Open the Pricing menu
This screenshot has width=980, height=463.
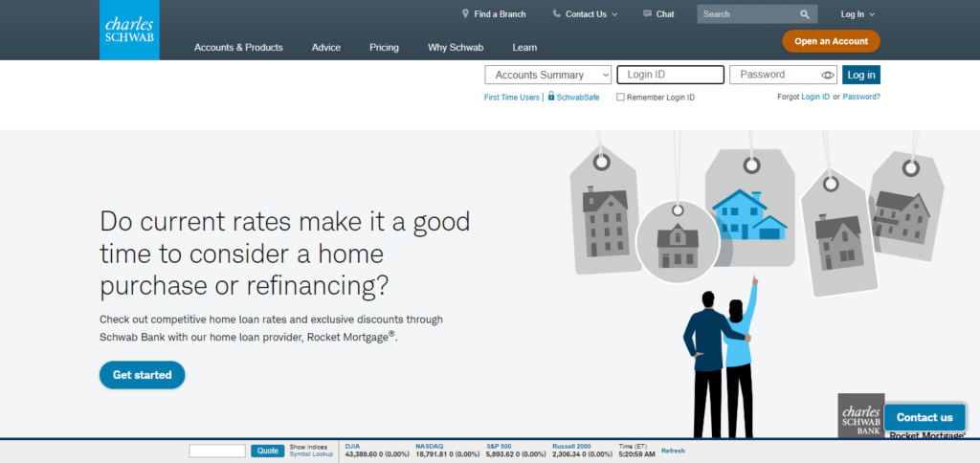tap(384, 47)
